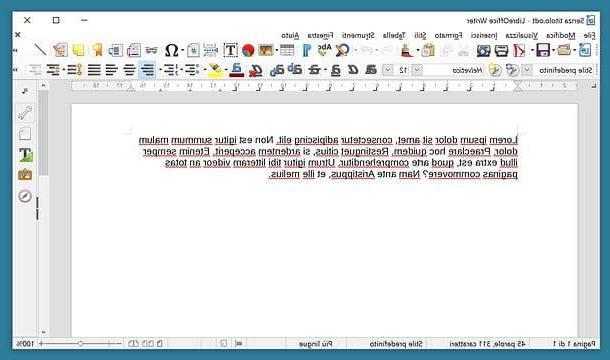This screenshot has height=360, width=610.
Task: Insert a table from the toolbar
Action: click(x=287, y=50)
